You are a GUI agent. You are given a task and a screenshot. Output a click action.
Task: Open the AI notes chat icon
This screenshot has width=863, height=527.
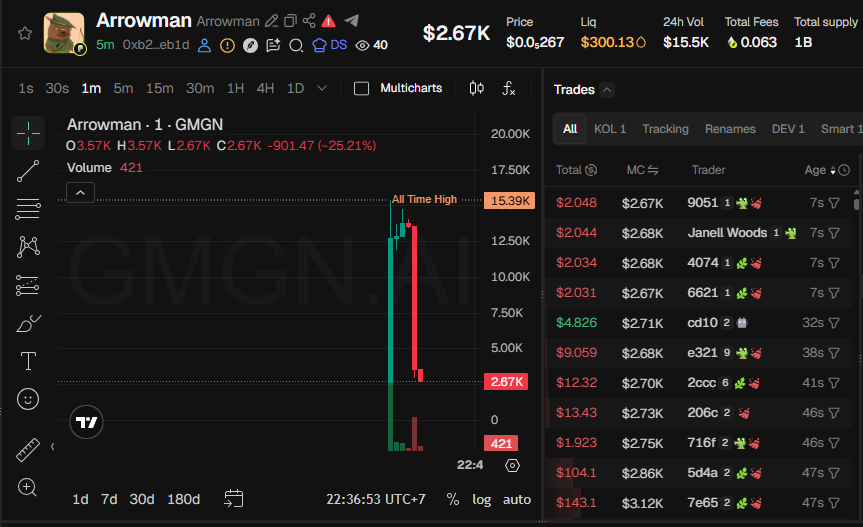tap(273, 45)
